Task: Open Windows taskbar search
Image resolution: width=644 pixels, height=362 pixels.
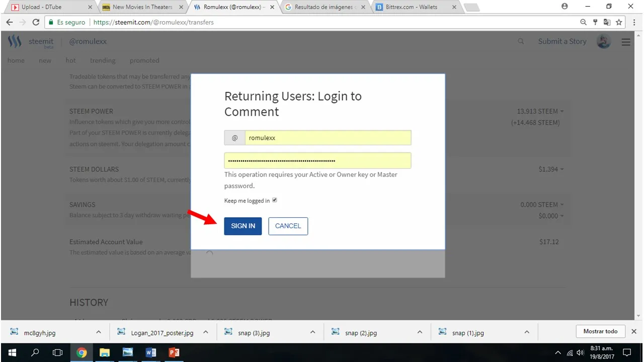Action: 35,352
